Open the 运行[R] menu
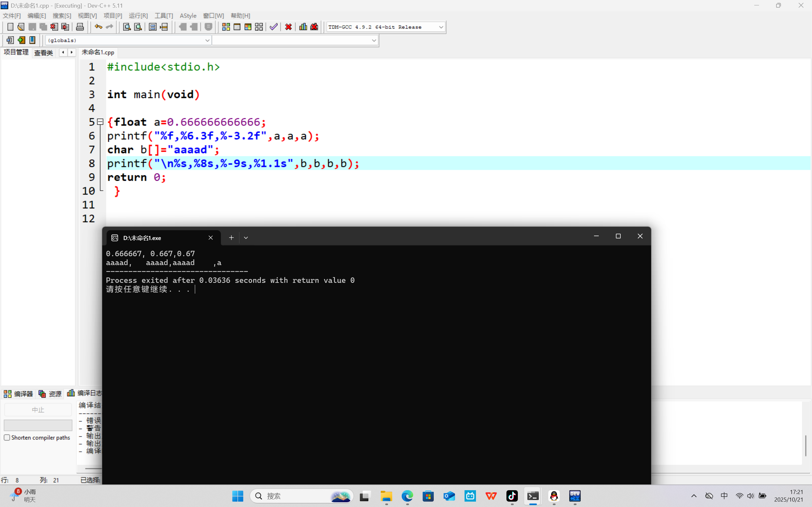This screenshot has width=812, height=507. tap(138, 16)
